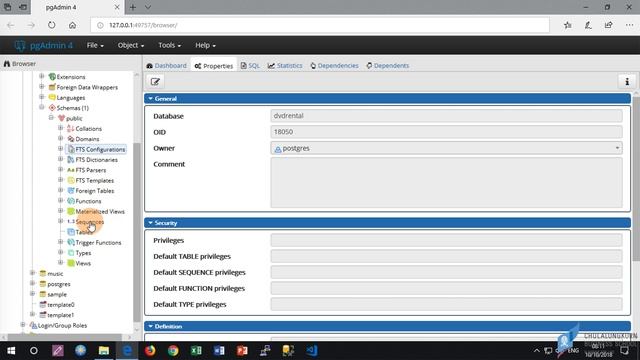The width and height of the screenshot is (640, 360).
Task: Click the Extensions node icon
Action: tap(52, 77)
